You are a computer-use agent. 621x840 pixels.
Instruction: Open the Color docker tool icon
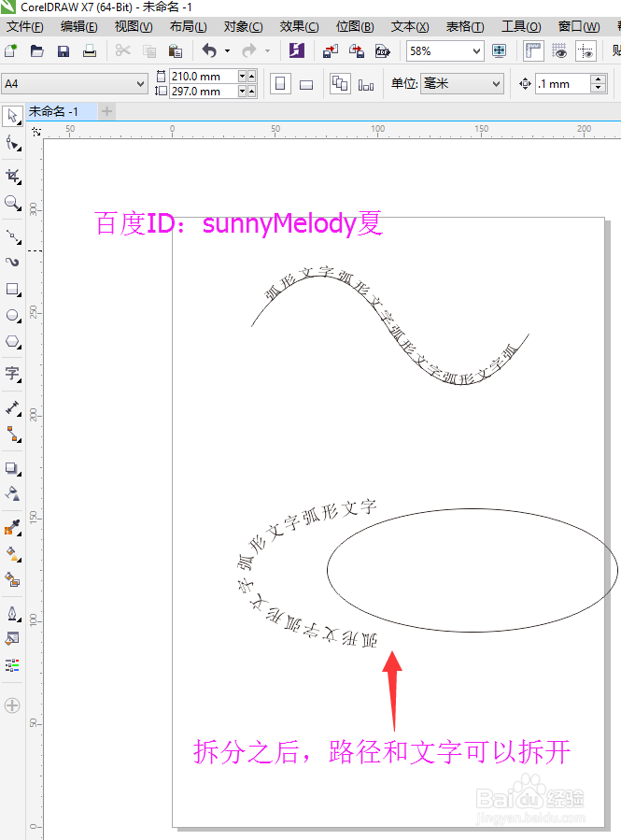pos(12,665)
